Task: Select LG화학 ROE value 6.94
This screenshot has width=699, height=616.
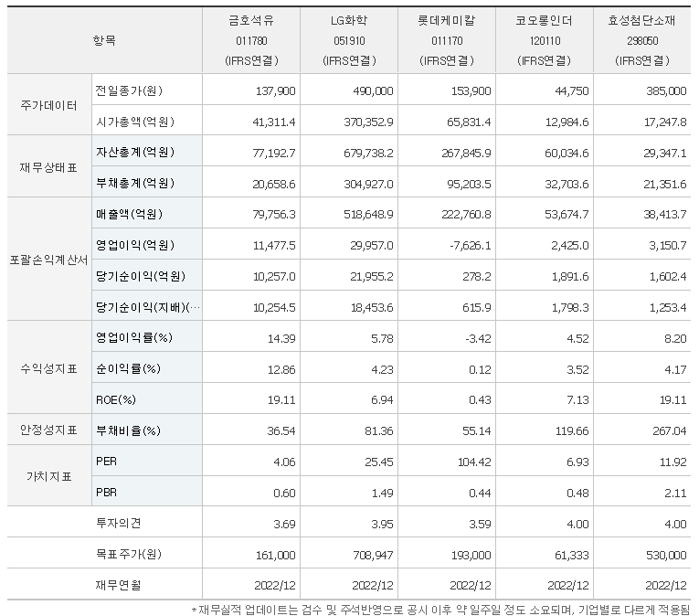Action: (x=383, y=400)
